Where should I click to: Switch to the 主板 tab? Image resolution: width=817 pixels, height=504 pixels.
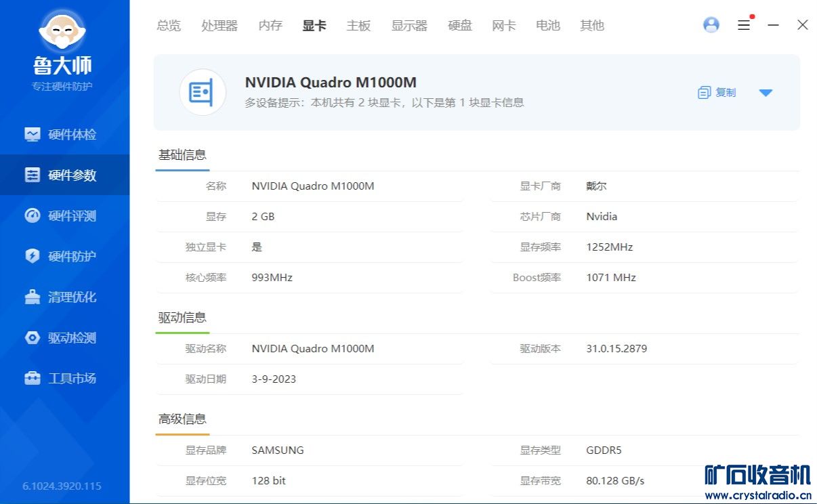(x=358, y=26)
